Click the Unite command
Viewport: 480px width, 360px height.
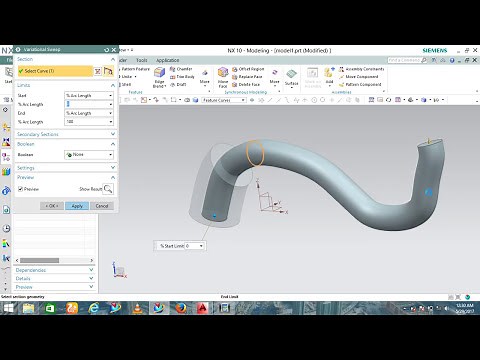pyautogui.click(x=127, y=77)
